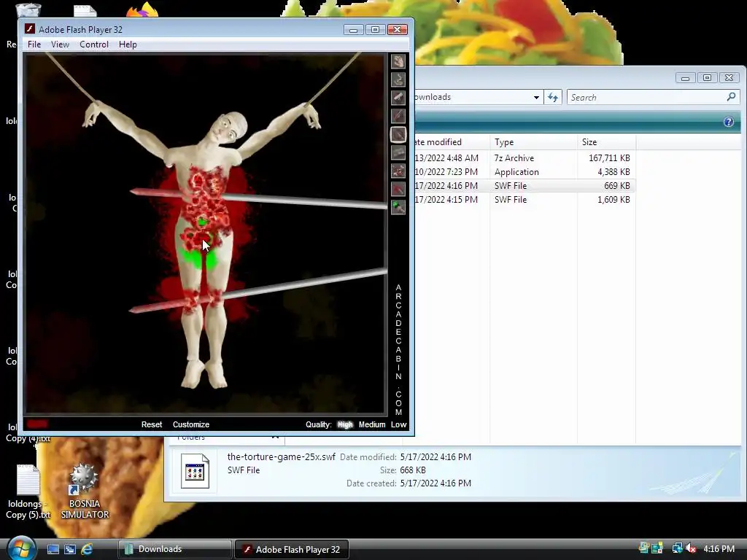Viewport: 747px width, 560px height.
Task: Click the refresh button beside the Explorer address bar
Action: (553, 97)
